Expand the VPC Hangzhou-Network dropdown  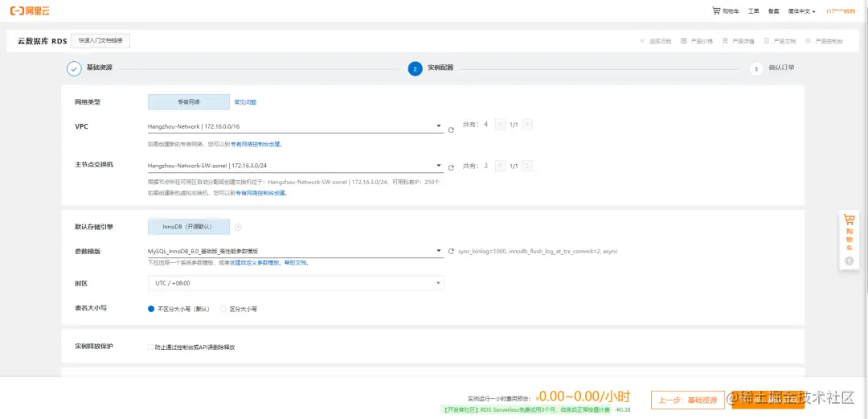295,126
